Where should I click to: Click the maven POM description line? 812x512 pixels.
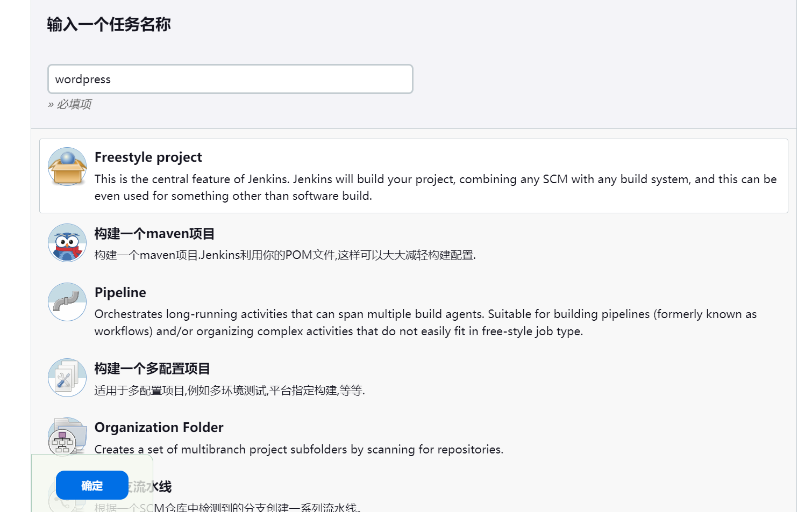pos(285,255)
